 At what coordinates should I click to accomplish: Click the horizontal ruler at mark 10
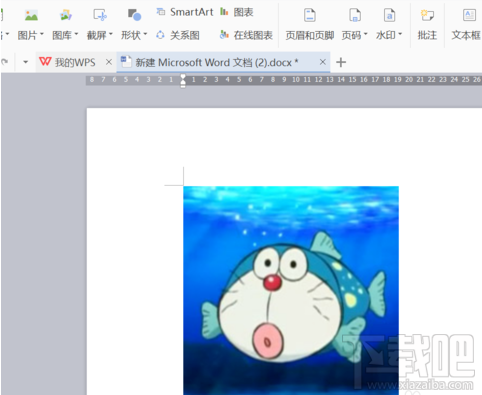(296, 80)
